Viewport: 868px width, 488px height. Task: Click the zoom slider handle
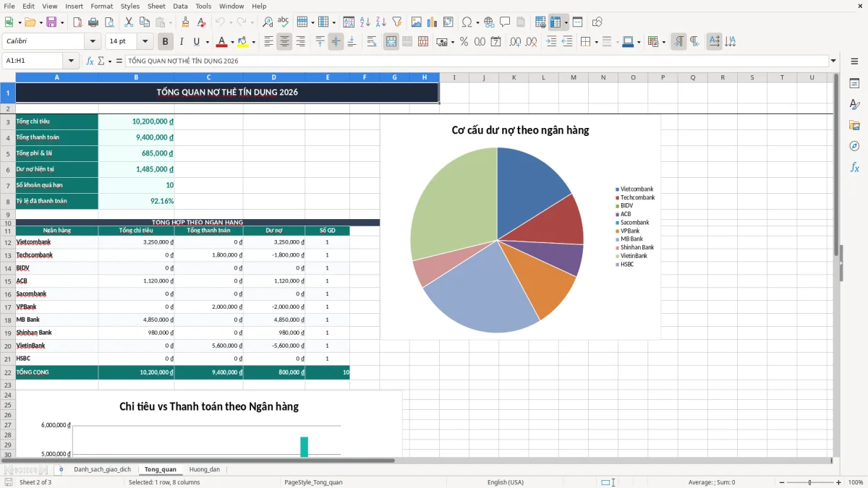click(809, 482)
